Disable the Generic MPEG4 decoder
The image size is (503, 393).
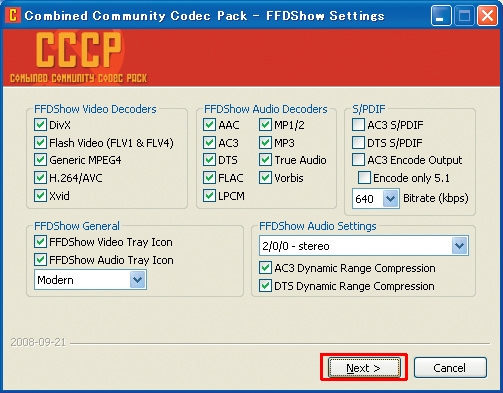[x=40, y=160]
